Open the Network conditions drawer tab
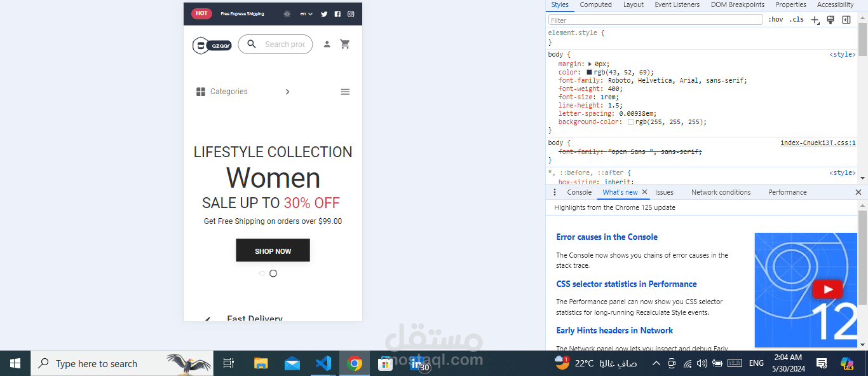 click(721, 192)
